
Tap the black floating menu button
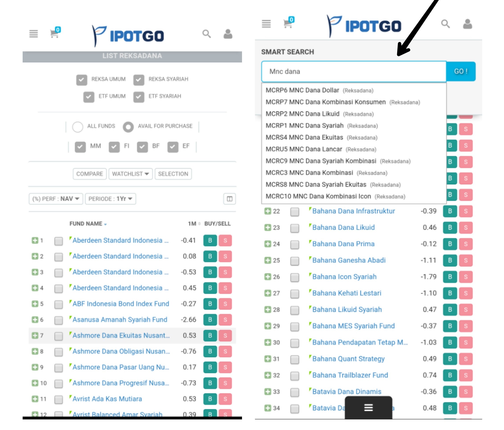click(368, 407)
